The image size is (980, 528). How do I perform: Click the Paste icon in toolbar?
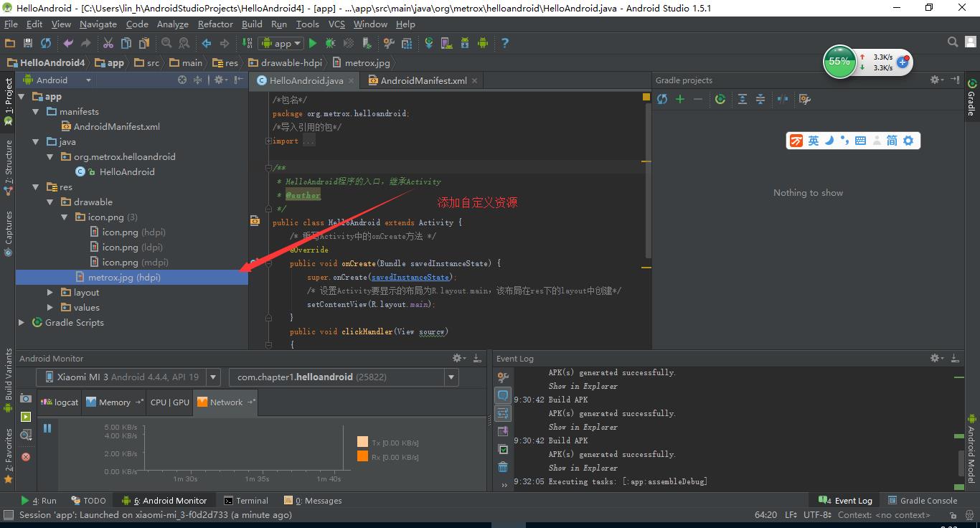(x=144, y=43)
